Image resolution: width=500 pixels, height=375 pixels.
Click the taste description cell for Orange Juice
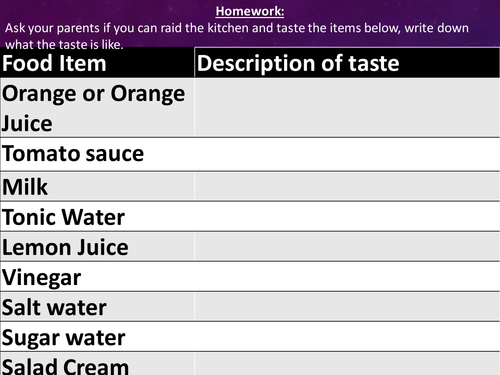(x=347, y=108)
